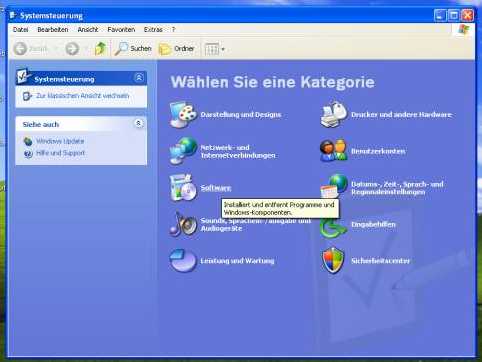Screen dimensions: 482x362
Task: Click the Back (Zurück) arrow button
Action: (21, 49)
